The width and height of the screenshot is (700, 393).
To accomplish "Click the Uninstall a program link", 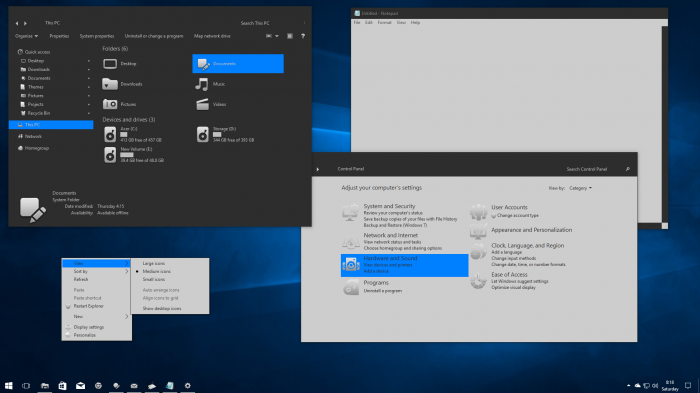I will click(x=383, y=291).
